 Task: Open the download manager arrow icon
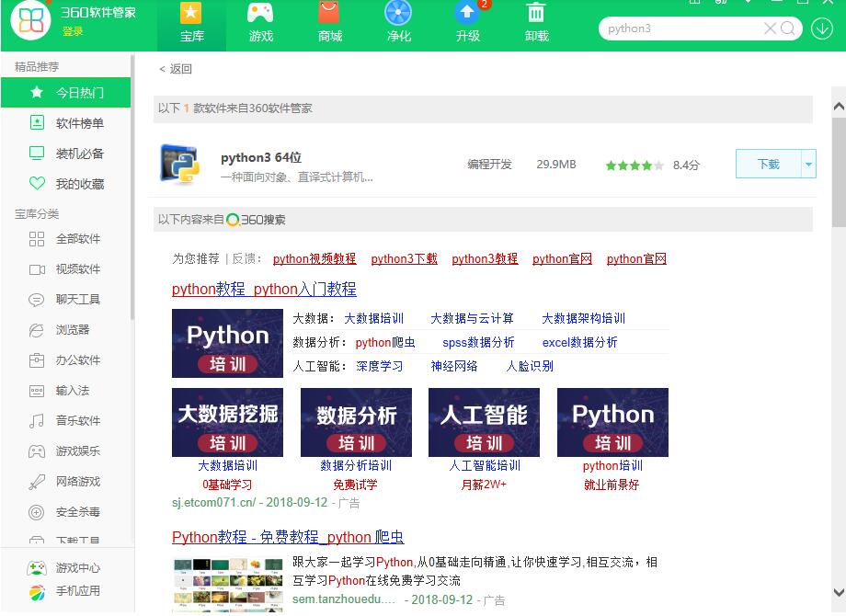click(822, 29)
